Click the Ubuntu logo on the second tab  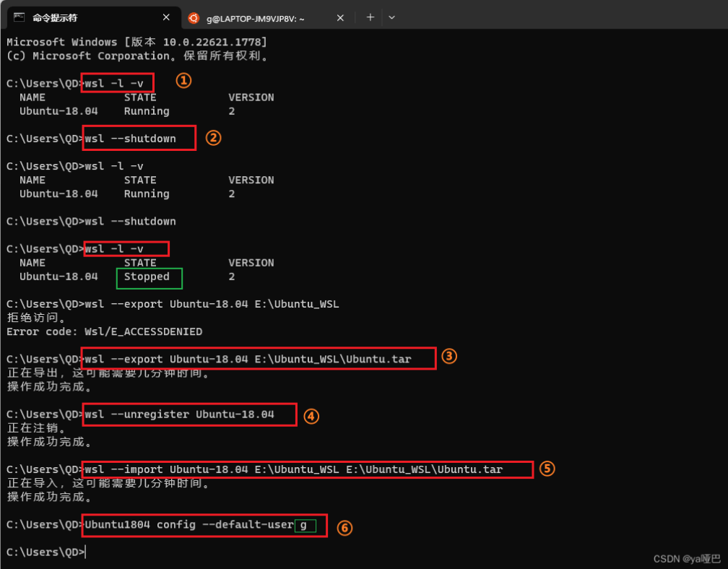[x=192, y=17]
